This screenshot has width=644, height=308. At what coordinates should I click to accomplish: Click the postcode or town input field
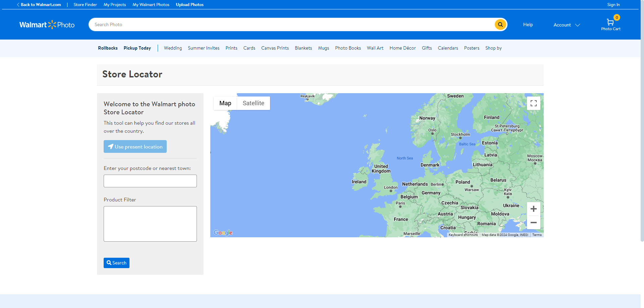[150, 181]
